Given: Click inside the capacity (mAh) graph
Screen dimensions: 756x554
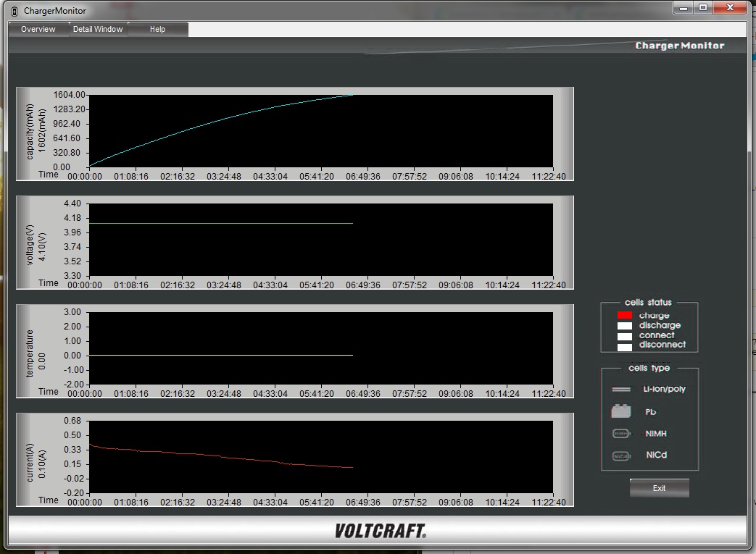Looking at the screenshot, I should pos(319,131).
